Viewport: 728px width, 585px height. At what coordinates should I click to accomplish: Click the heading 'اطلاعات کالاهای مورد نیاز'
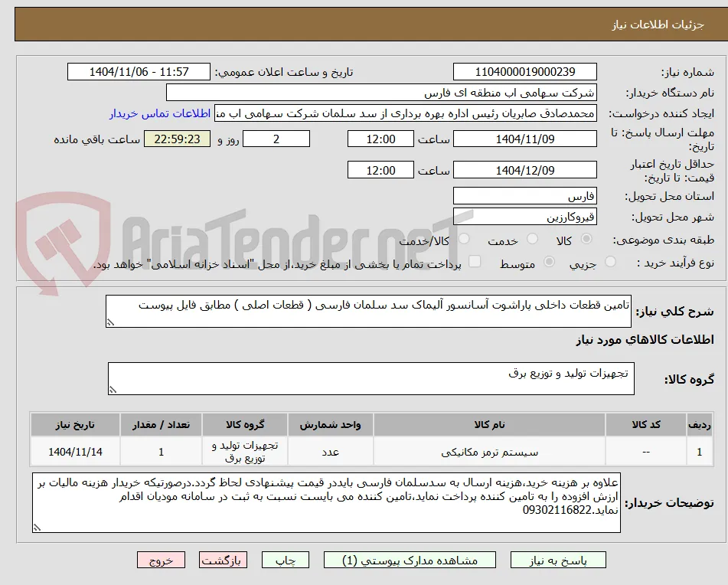(645, 340)
